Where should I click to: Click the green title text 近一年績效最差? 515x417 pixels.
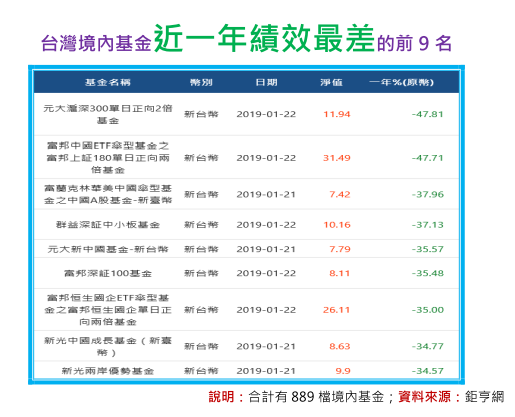click(264, 38)
